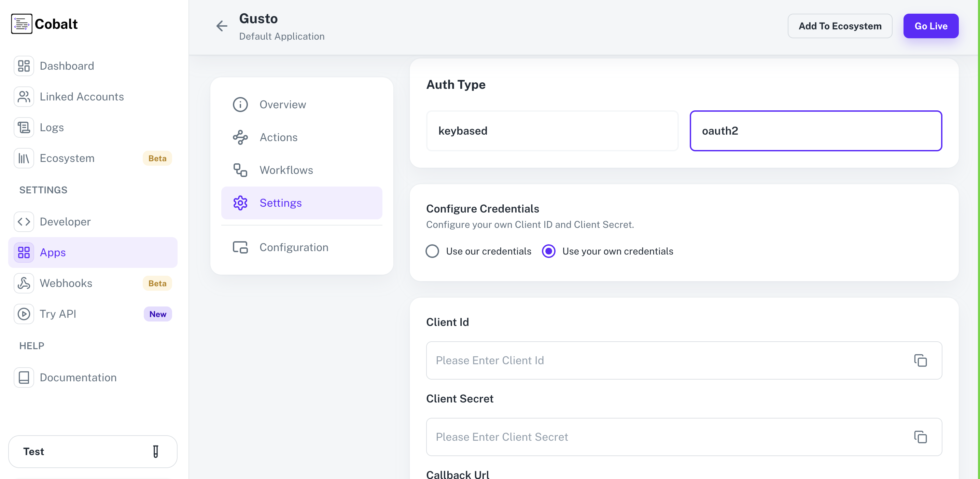
Task: Switch to the Overview tab
Action: point(283,104)
